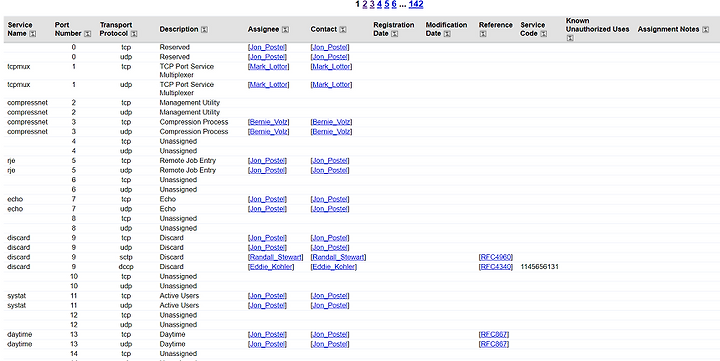The height and width of the screenshot is (361, 720).
Task: Open Jon_Postel contact in discard tcp row
Action: [x=330, y=238]
